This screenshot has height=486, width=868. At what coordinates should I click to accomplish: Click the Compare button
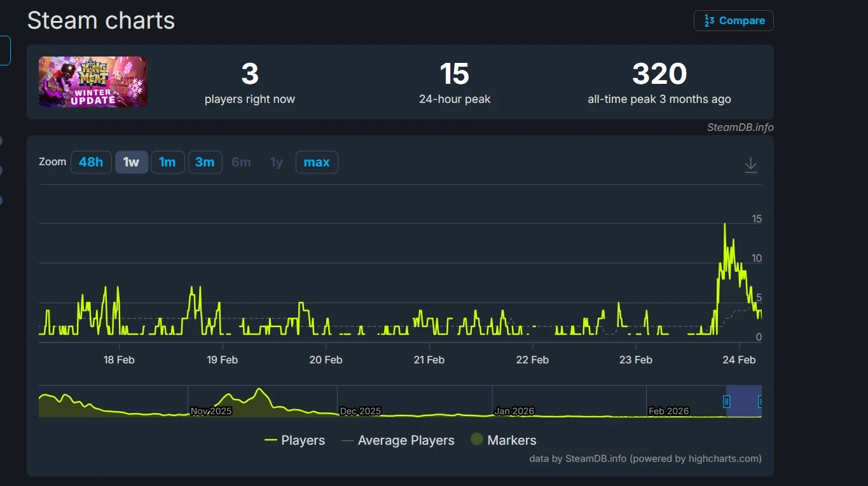733,20
